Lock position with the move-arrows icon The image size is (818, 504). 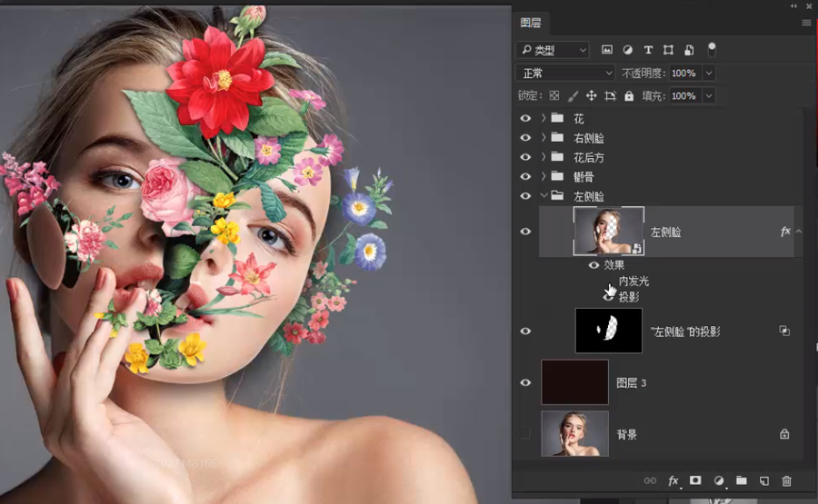point(591,95)
